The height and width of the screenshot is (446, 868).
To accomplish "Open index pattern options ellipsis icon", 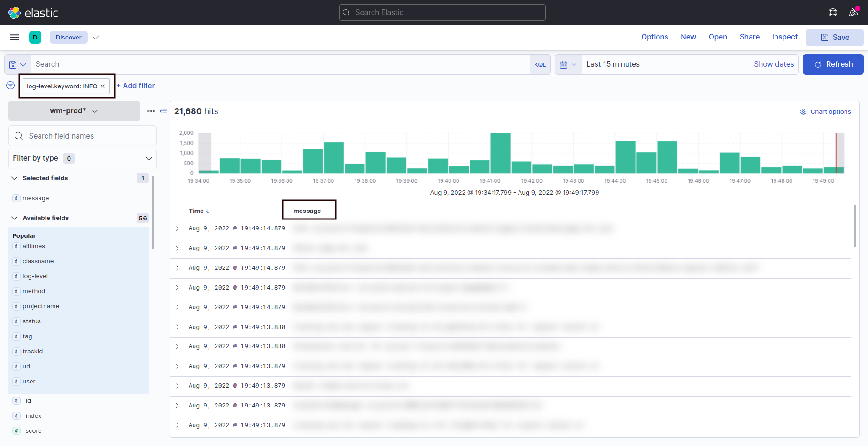I will 150,111.
